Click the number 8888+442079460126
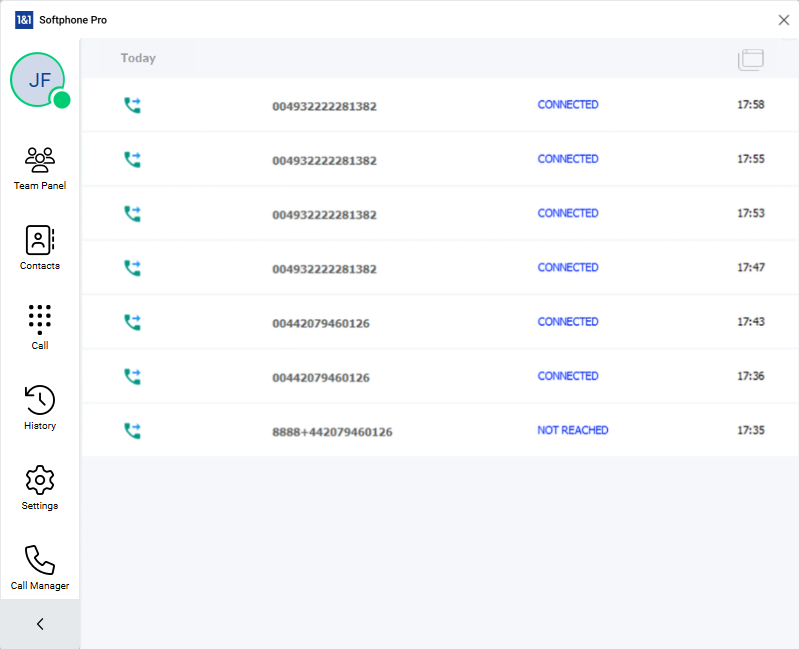Viewport: 799px width, 649px height. point(332,432)
